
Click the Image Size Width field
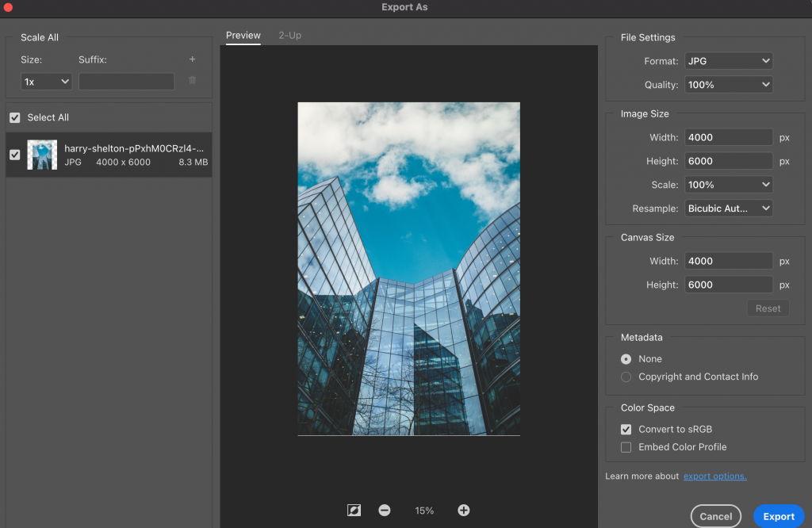pos(729,138)
